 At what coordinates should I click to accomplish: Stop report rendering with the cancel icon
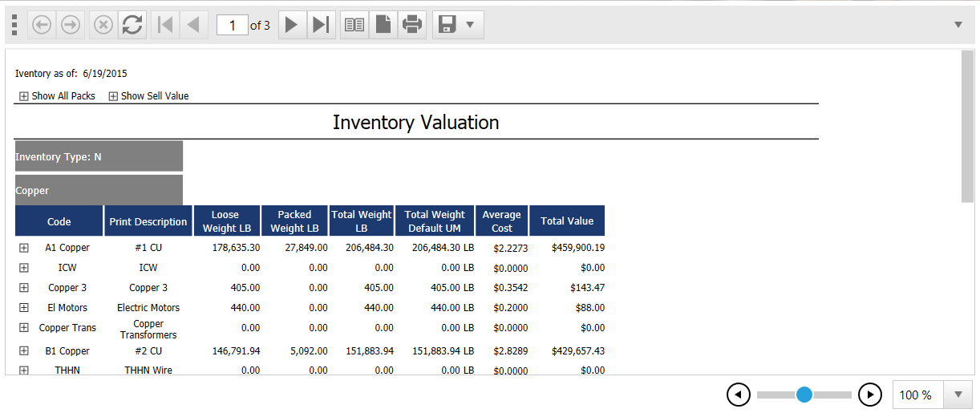pos(103,25)
